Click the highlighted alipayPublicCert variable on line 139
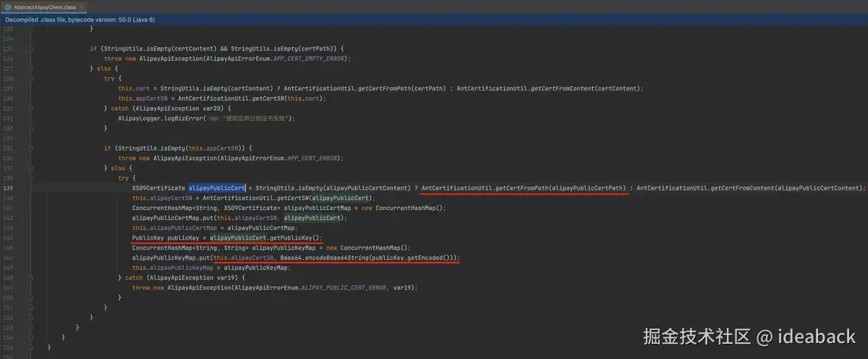868x359 pixels. click(217, 187)
